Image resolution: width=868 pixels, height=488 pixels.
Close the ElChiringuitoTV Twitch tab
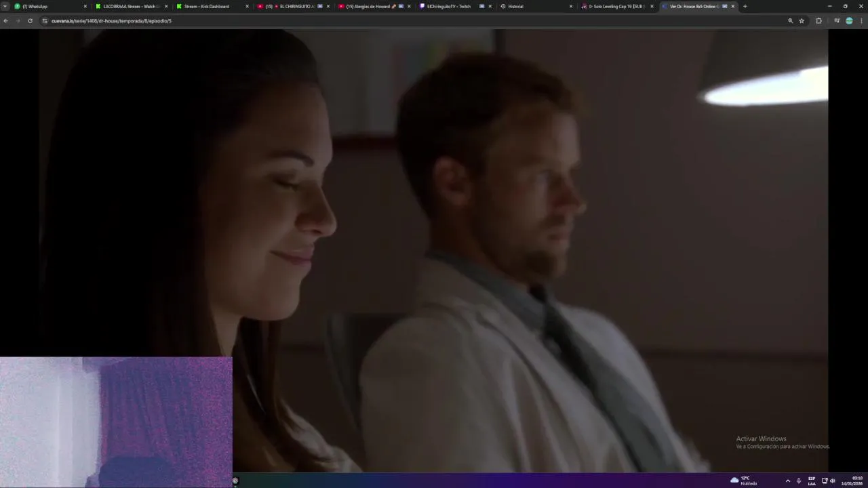(490, 6)
